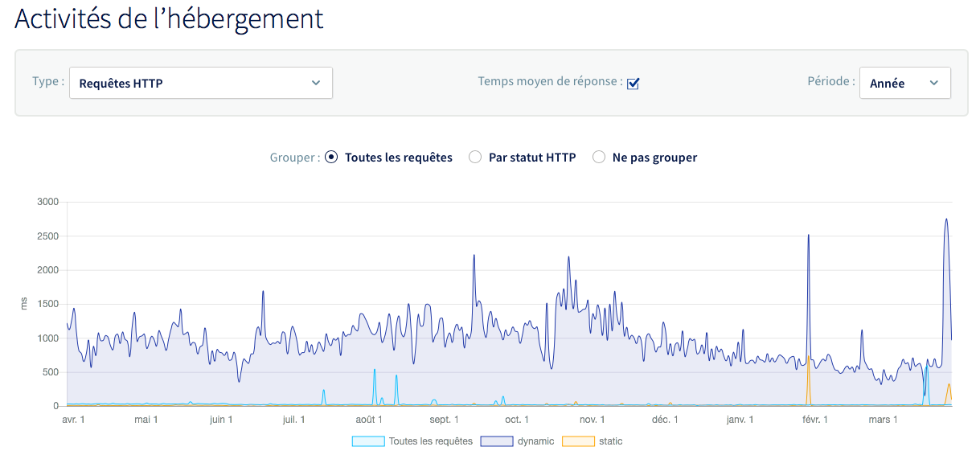
Task: Click the orange static spike near févr. 1
Action: 809,358
